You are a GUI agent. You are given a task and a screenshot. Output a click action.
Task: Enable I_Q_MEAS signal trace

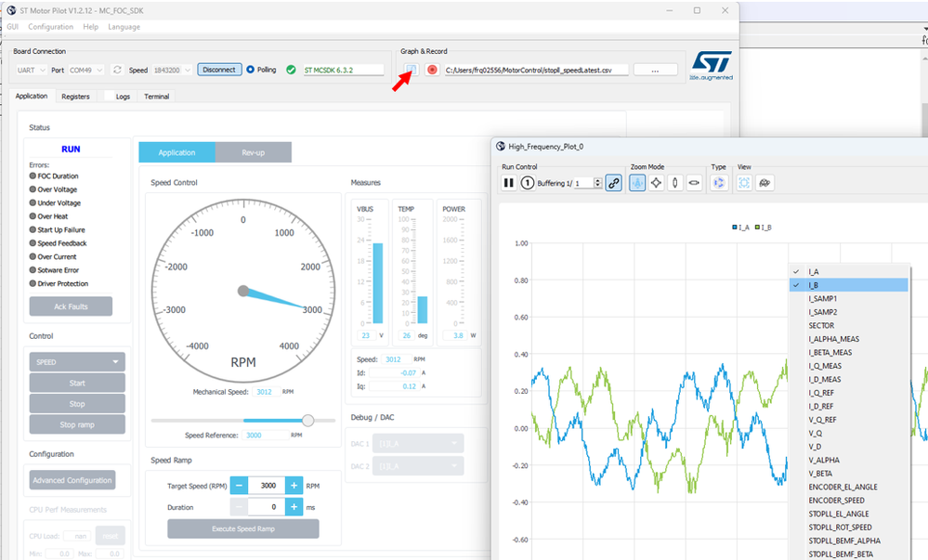(849, 366)
